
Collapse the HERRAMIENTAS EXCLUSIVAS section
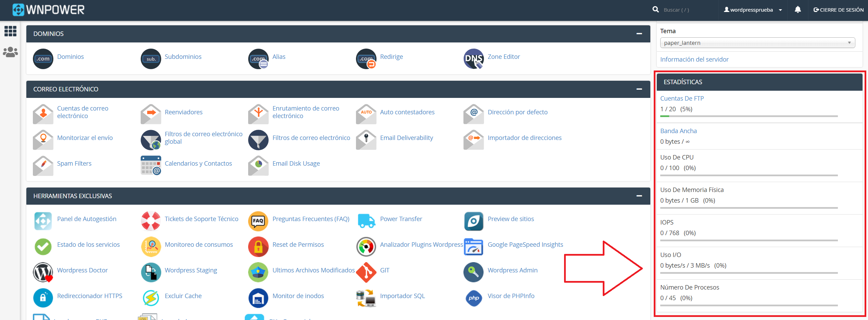coord(639,196)
